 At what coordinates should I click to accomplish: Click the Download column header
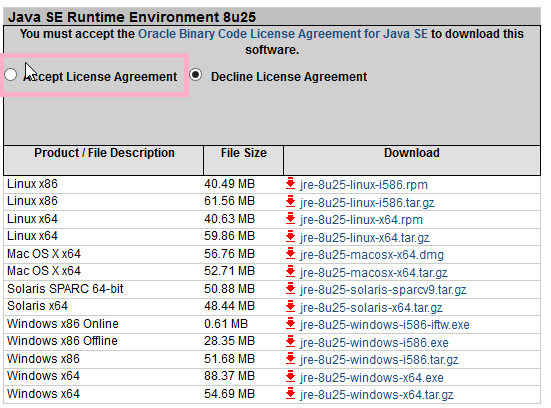(412, 153)
